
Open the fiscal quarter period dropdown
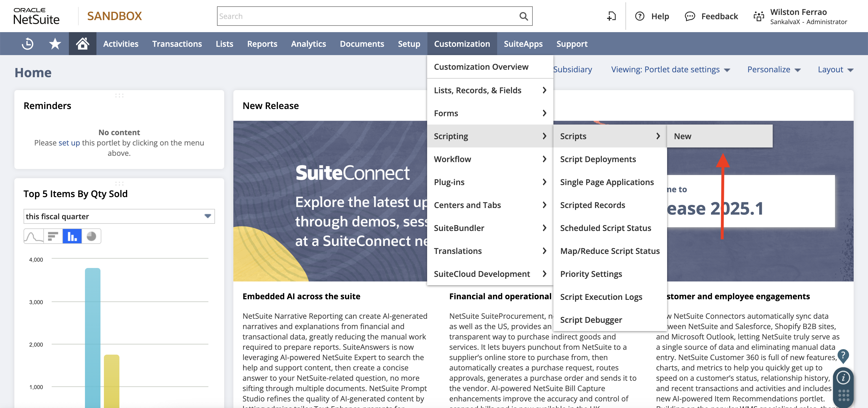click(x=119, y=216)
